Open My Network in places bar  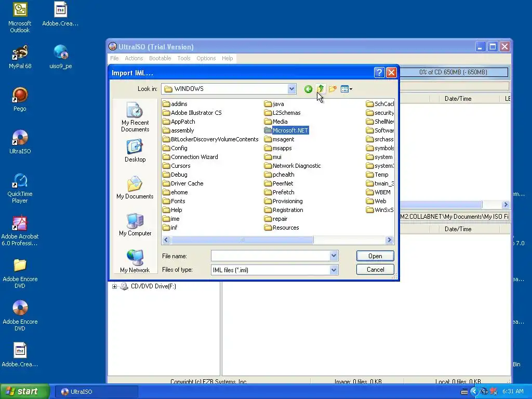pyautogui.click(x=135, y=261)
